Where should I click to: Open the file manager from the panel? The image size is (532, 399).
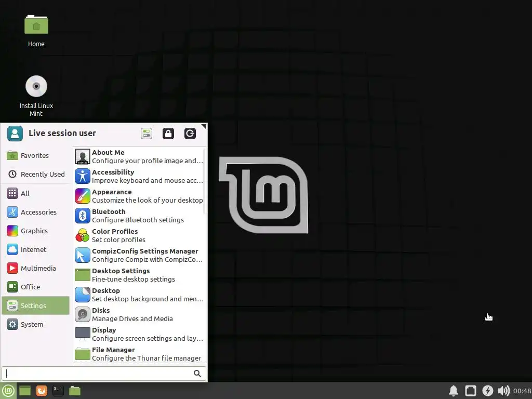click(x=75, y=391)
